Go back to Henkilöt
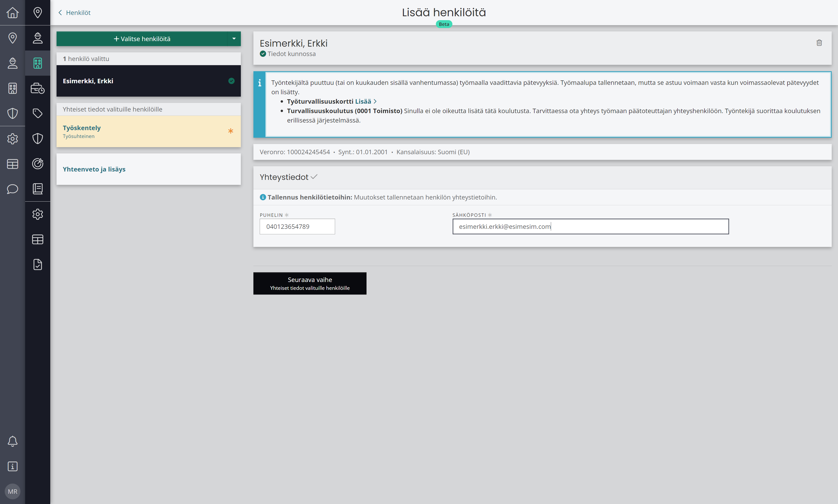Image resolution: width=838 pixels, height=504 pixels. pyautogui.click(x=74, y=13)
